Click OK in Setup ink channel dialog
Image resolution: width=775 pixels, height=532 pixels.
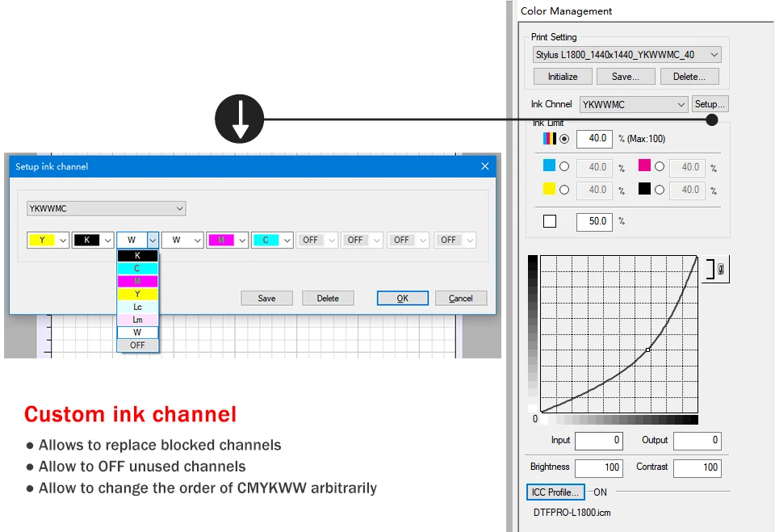(x=402, y=298)
